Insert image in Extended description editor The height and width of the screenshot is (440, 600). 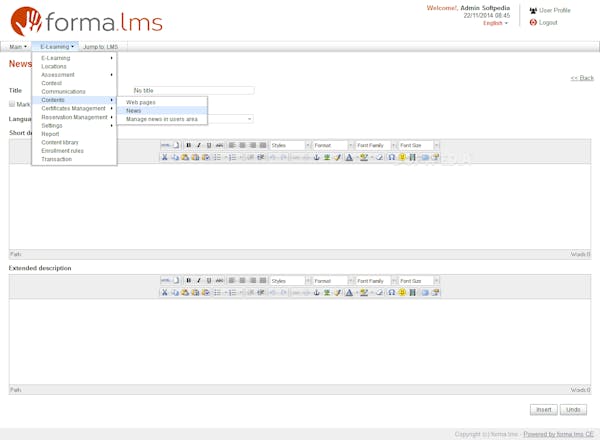pos(327,293)
